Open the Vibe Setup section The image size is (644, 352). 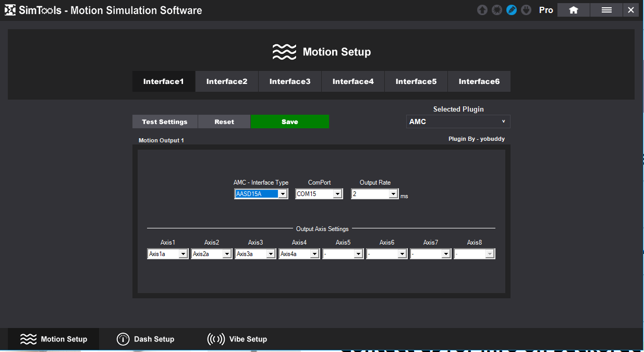click(237, 339)
